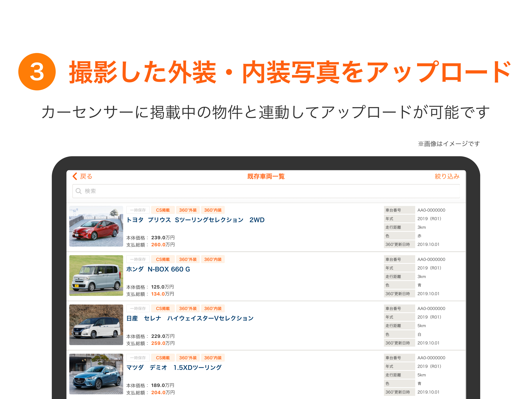The height and width of the screenshot is (399, 532).
Task: Tap 一時保存 tag on N-BOX row
Action: pyautogui.click(x=138, y=260)
